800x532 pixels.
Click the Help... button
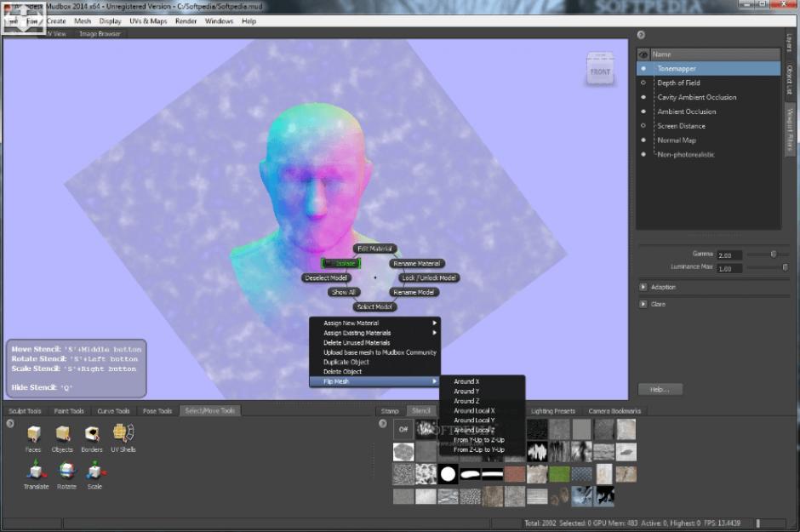[660, 389]
